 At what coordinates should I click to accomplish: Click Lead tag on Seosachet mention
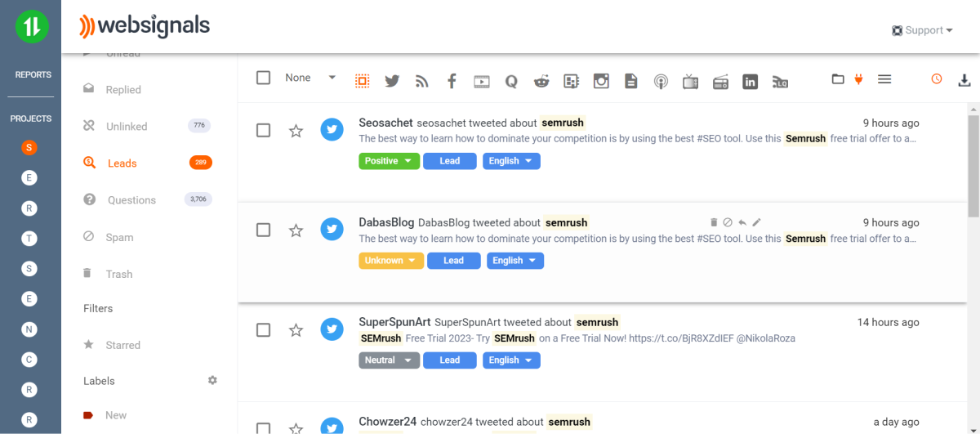pos(450,161)
